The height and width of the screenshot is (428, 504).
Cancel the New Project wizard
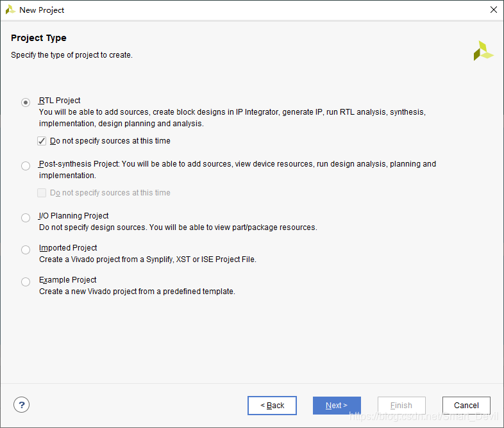(466, 406)
